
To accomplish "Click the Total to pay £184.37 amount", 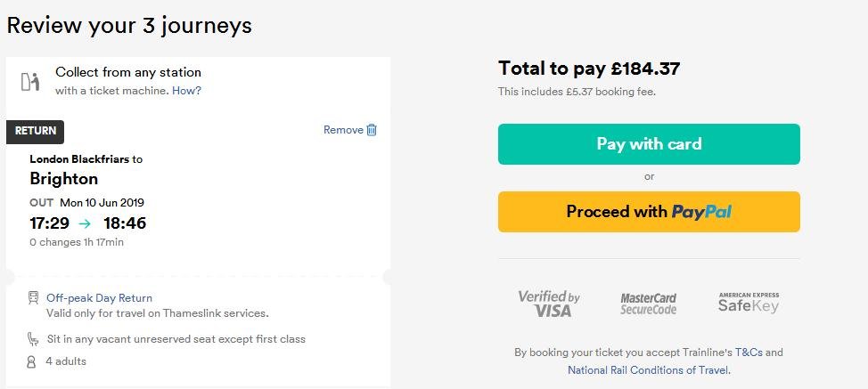I will pyautogui.click(x=589, y=69).
